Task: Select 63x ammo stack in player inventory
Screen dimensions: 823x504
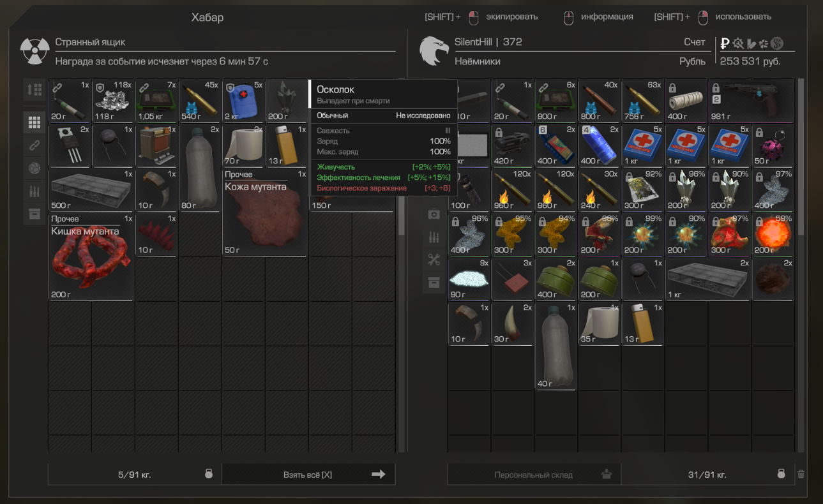Action: coord(642,101)
